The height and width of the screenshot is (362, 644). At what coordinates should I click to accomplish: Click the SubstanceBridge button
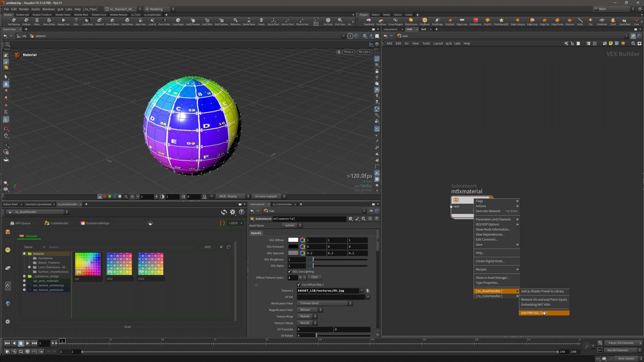tap(95, 223)
